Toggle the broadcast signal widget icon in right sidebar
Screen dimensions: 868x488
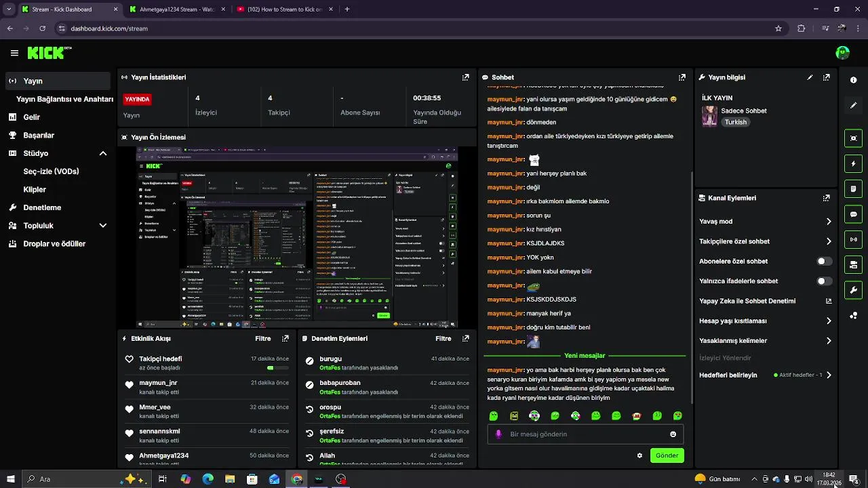853,239
